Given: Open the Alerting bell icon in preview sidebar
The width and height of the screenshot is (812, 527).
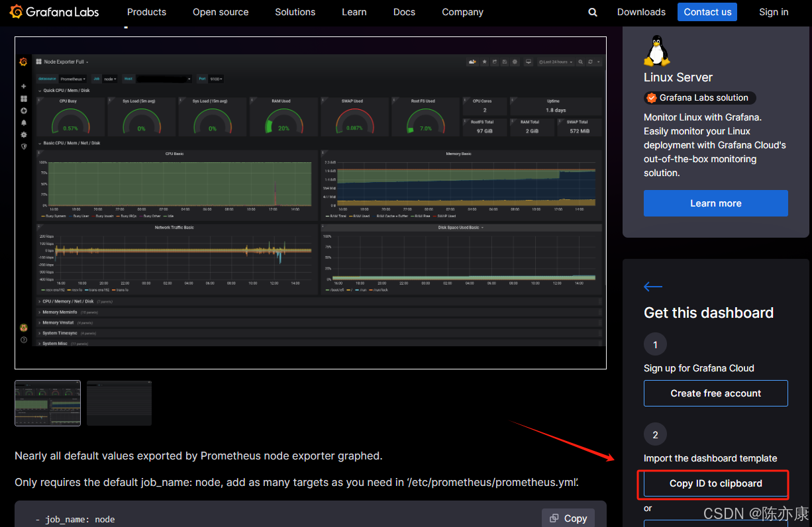Looking at the screenshot, I should pyautogui.click(x=23, y=122).
